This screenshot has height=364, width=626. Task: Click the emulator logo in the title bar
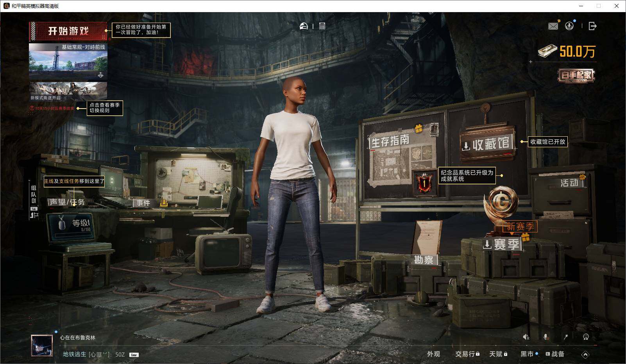tap(7, 6)
